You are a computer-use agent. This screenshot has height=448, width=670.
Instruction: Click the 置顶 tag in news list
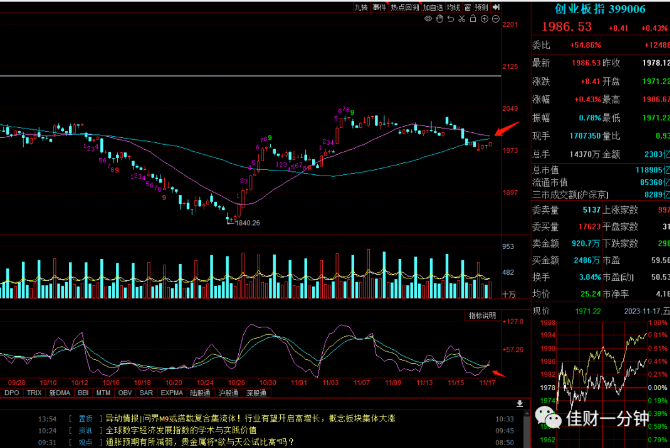pyautogui.click(x=85, y=419)
